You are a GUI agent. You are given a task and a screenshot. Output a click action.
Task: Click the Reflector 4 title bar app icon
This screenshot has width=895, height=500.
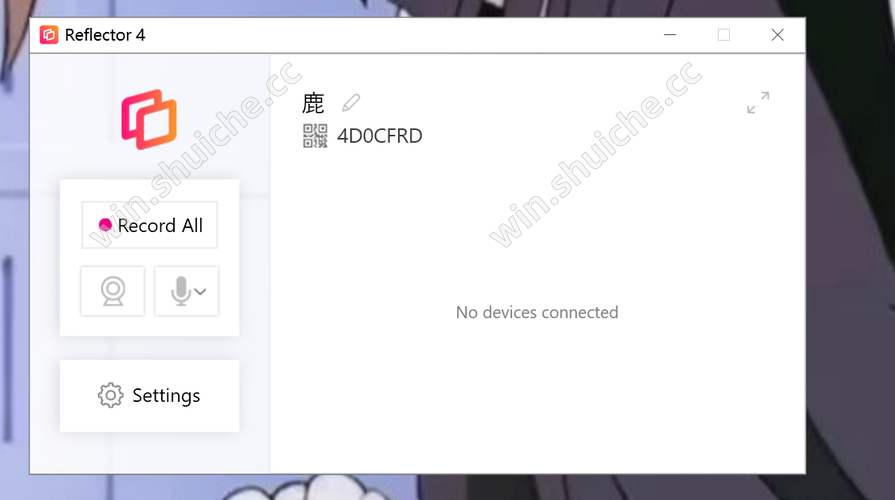(x=49, y=35)
